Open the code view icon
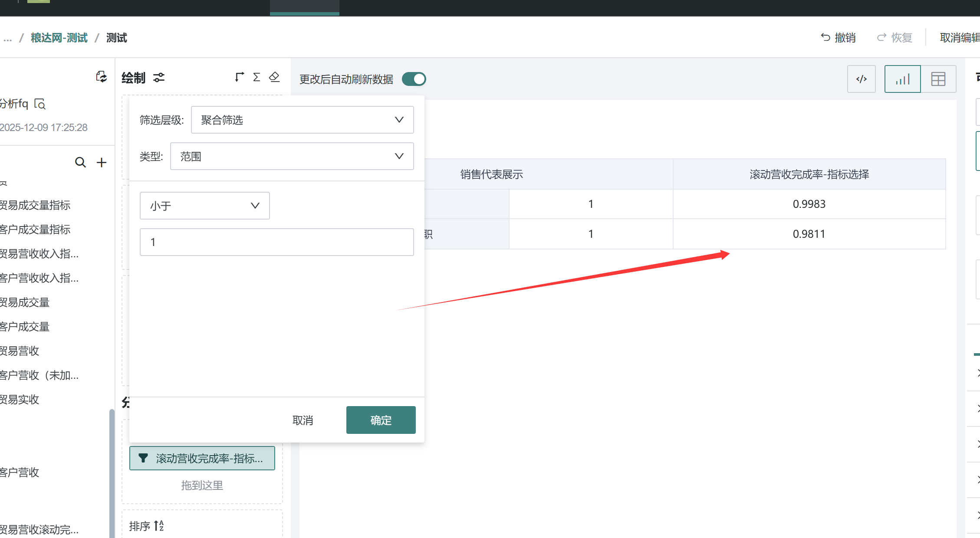Screen dimensions: 980x538 pyautogui.click(x=861, y=79)
